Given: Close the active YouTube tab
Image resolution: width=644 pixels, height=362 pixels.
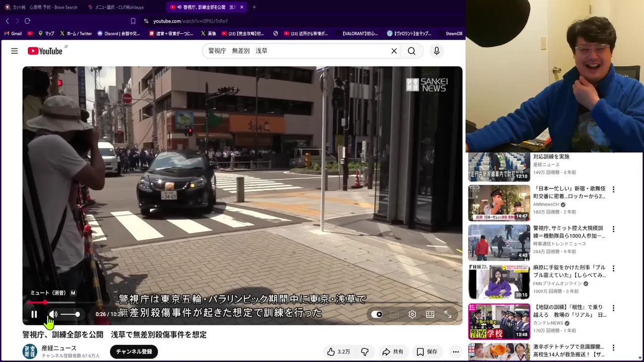Looking at the screenshot, I should click(x=242, y=7).
